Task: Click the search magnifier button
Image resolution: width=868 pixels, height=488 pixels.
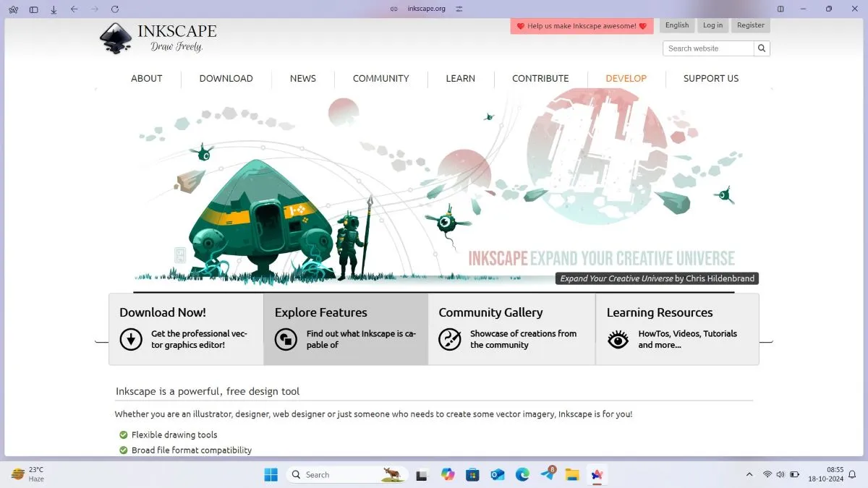Action: 762,48
